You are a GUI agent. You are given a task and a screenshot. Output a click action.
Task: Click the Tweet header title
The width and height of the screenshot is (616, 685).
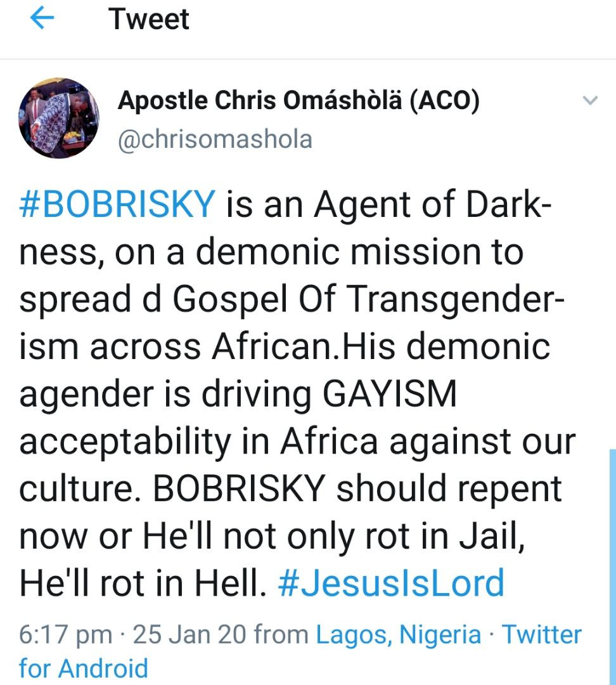149,19
